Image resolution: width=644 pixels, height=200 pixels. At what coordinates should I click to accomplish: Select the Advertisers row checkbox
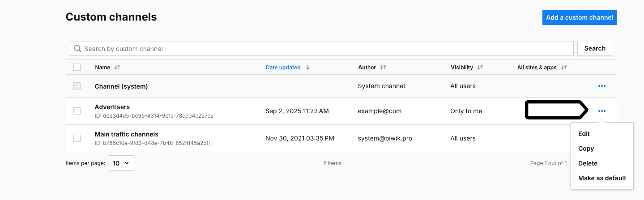[x=77, y=111]
